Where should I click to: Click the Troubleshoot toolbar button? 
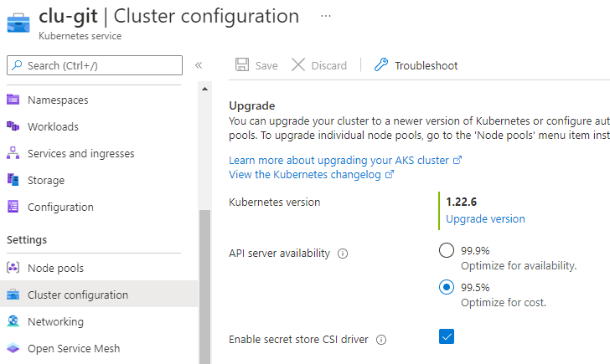tap(416, 65)
